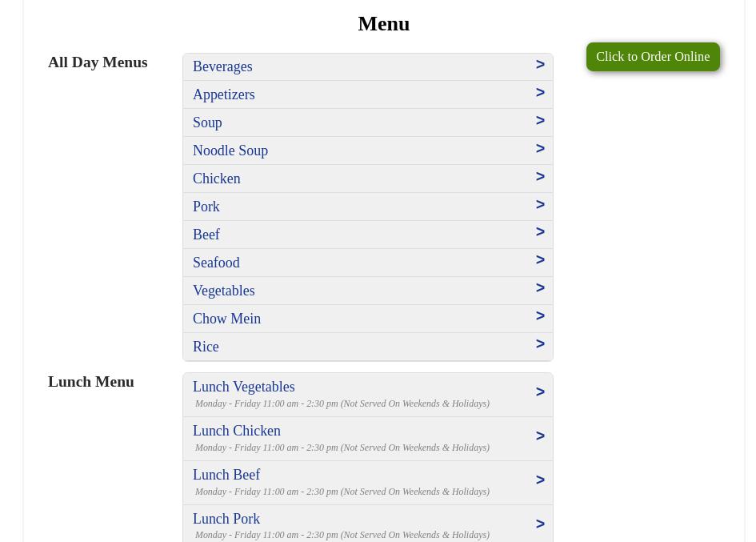Click the Lunch Menu section heading
756x542 pixels.
(90, 381)
